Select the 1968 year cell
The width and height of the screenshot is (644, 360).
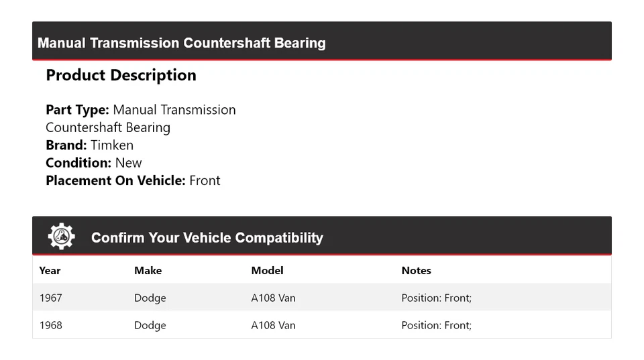tap(51, 325)
